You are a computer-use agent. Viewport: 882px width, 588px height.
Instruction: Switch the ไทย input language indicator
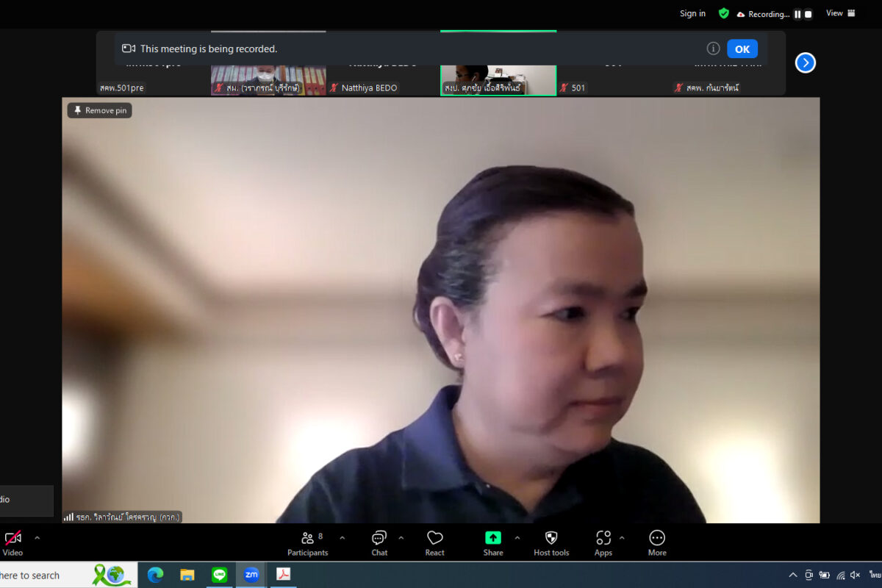coord(875,575)
